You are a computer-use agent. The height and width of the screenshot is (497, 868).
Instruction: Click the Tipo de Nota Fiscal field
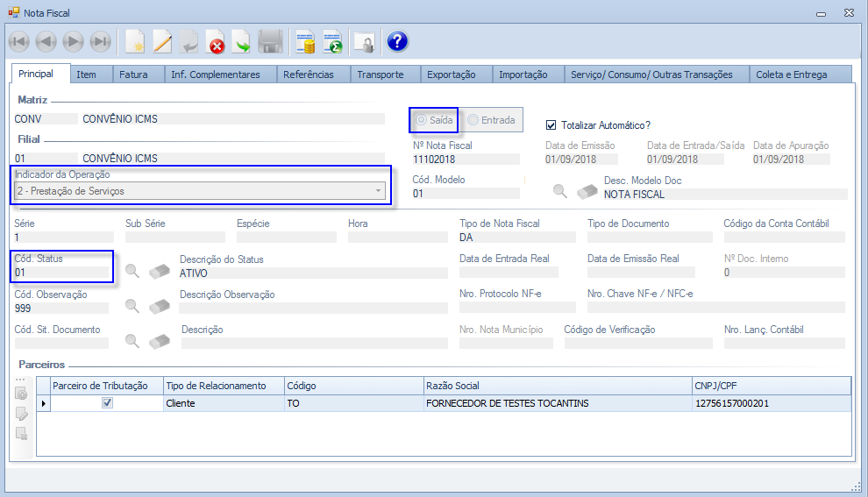[517, 238]
